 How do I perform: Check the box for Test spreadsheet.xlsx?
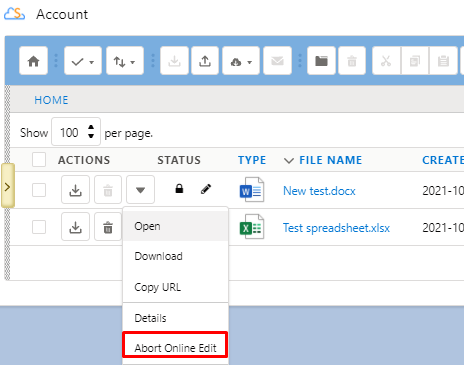pyautogui.click(x=39, y=227)
